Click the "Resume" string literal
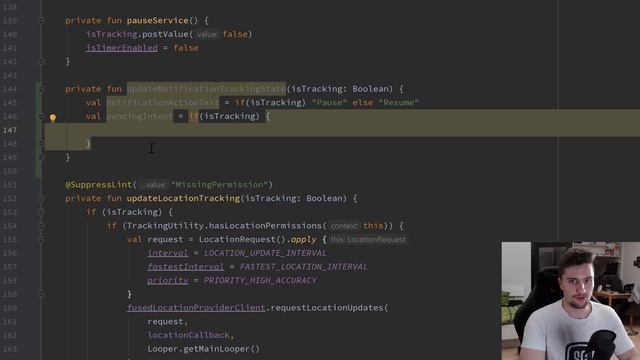Viewport: 640px width, 360px height. coord(399,102)
